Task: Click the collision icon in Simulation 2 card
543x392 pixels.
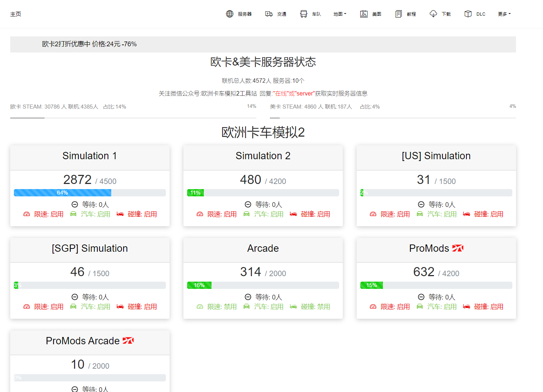Action: coord(293,214)
